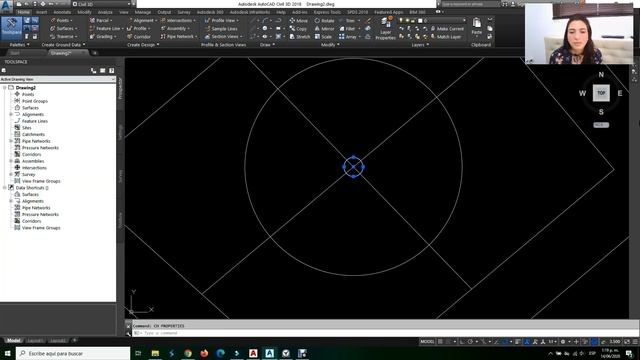Screen dimensions: 640x360
Task: Click the AutoCAD application menu logo
Action: 6,5
